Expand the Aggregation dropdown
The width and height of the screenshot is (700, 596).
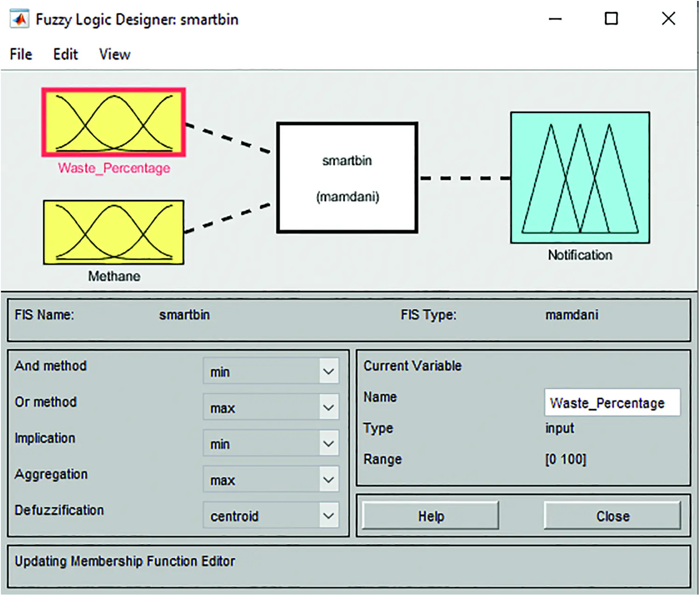click(271, 479)
